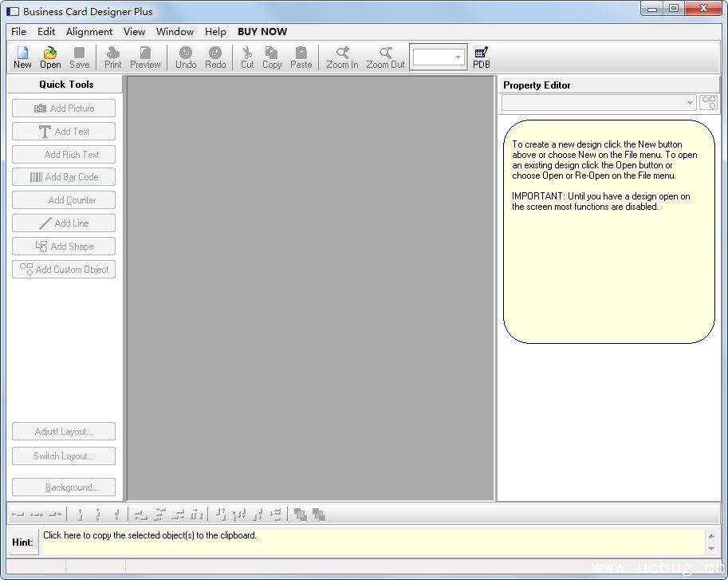Image resolution: width=728 pixels, height=580 pixels.
Task: Click the hint box scroll down arrow
Action: click(711, 549)
